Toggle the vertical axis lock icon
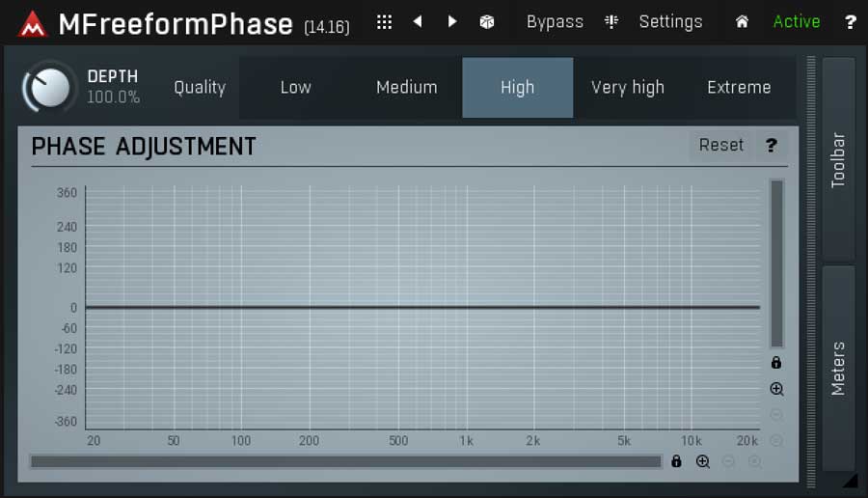 point(776,363)
